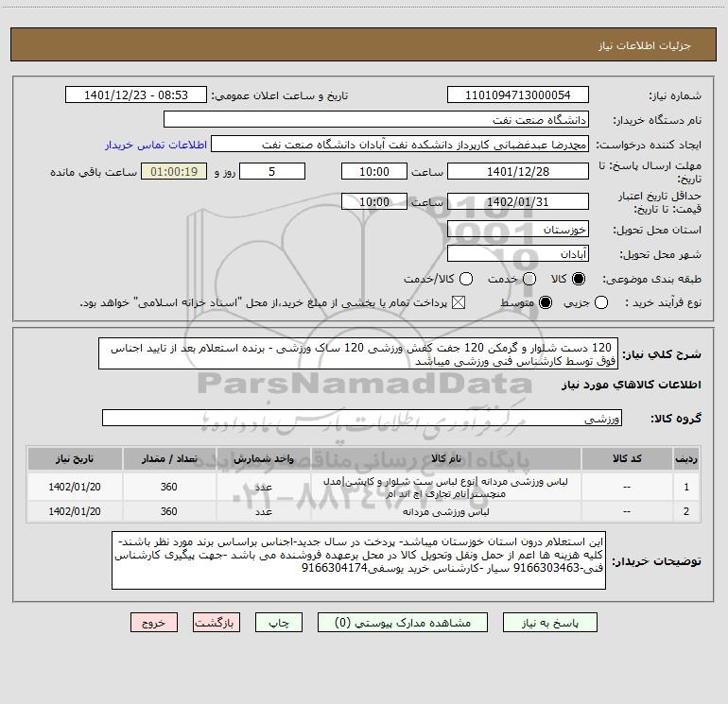This screenshot has height=704, width=728.
Task: Click row 2 product name لباس ورزشی مردانه
Action: [445, 511]
